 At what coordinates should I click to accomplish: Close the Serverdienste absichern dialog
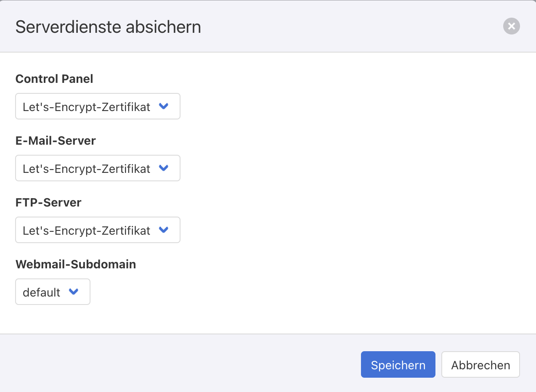[511, 26]
